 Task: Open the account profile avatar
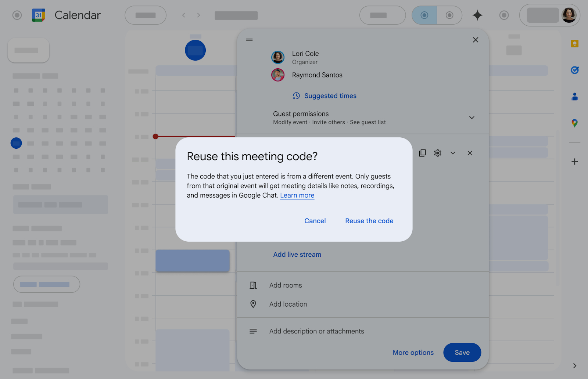point(569,15)
